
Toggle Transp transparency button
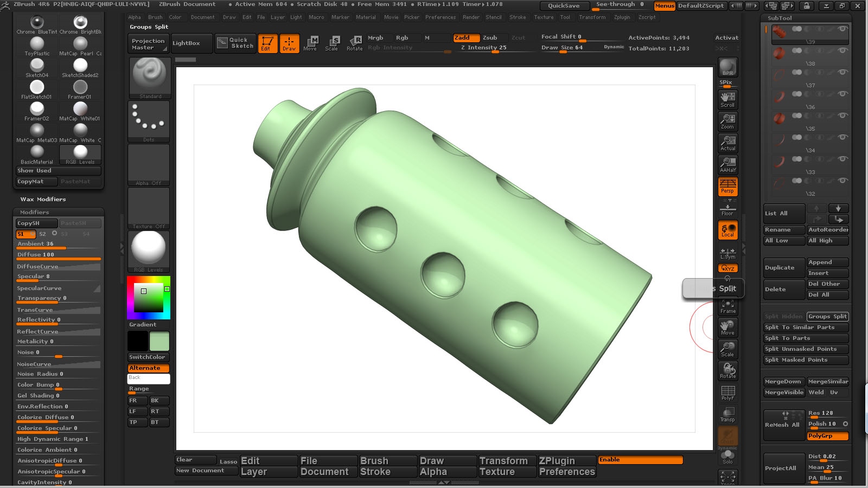tap(727, 414)
